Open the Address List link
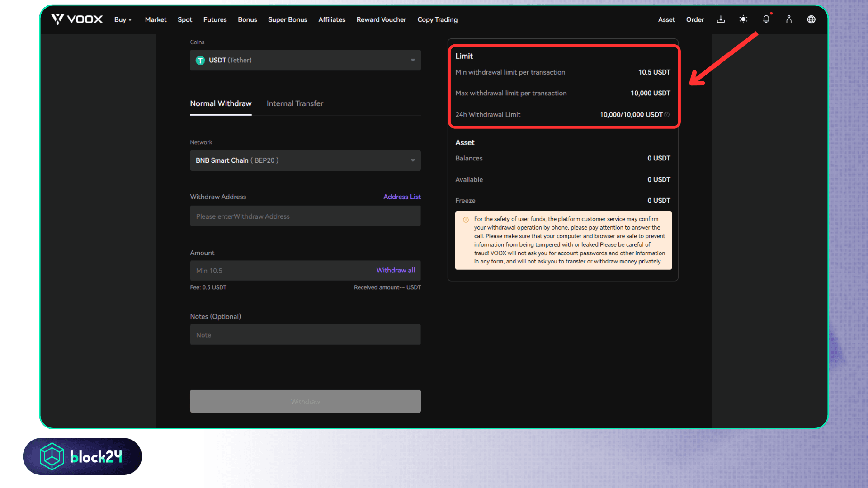The image size is (868, 488). 402,197
